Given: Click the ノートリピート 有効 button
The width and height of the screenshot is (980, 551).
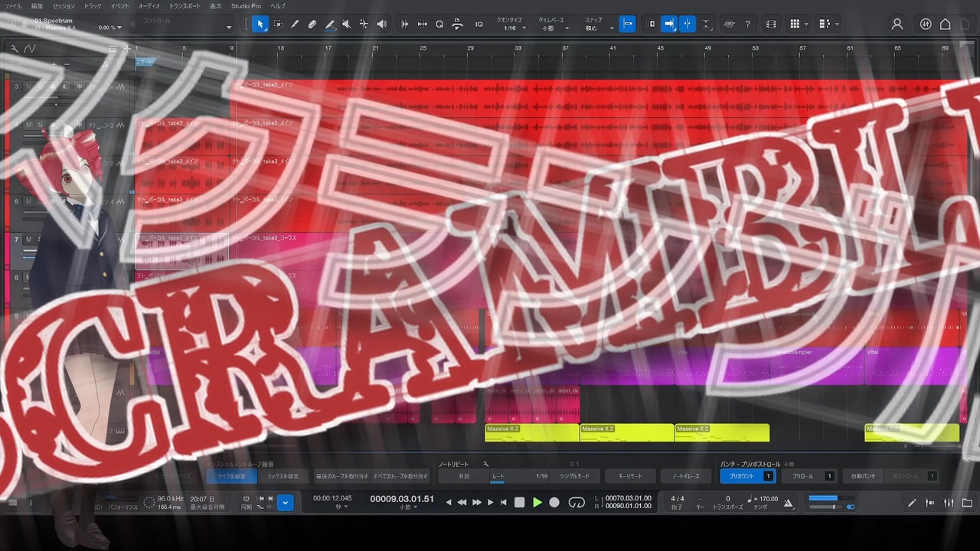Looking at the screenshot, I should click(463, 476).
